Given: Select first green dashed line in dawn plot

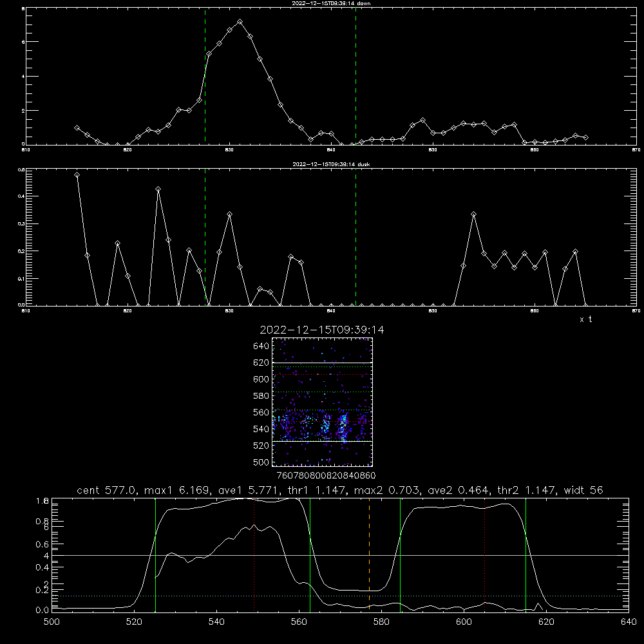Looking at the screenshot, I should click(205, 77).
